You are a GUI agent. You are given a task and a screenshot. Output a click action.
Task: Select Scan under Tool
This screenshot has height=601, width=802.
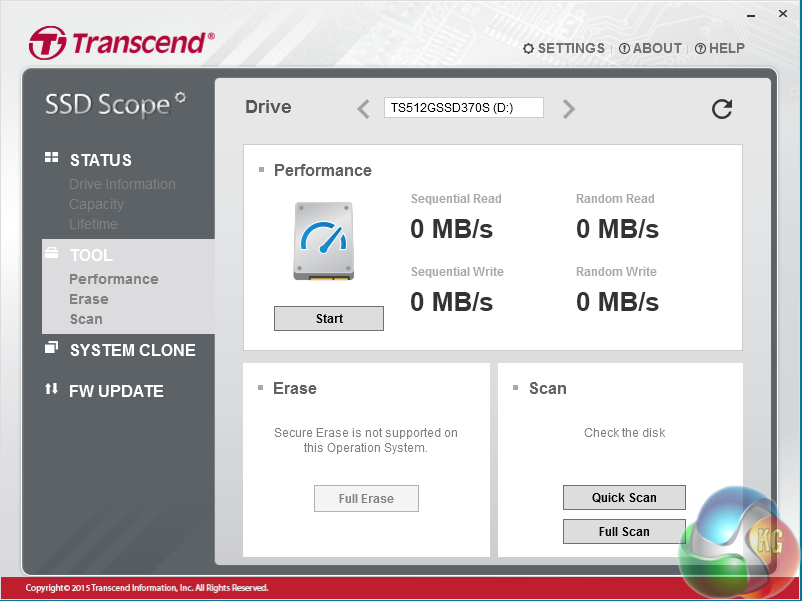click(x=86, y=319)
